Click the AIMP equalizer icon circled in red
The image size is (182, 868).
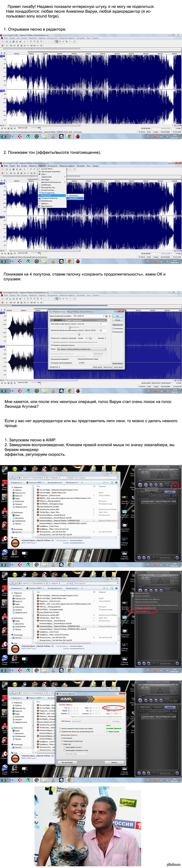click(x=175, y=485)
